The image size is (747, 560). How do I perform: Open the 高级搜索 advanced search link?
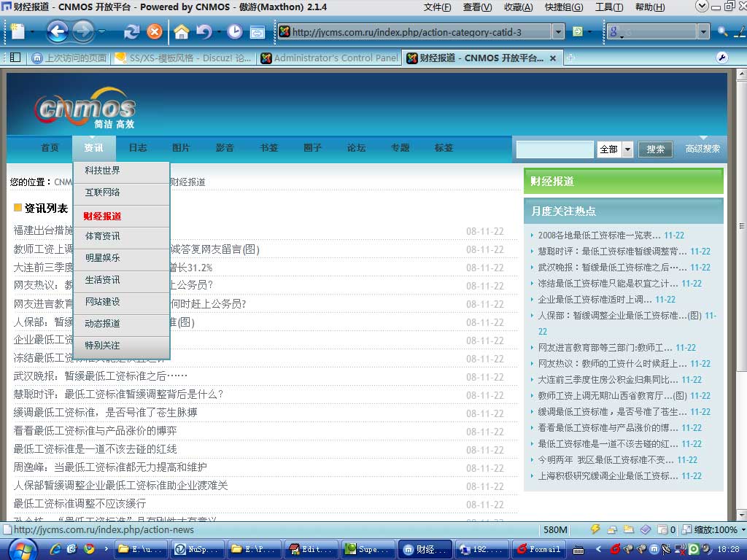[x=703, y=149]
